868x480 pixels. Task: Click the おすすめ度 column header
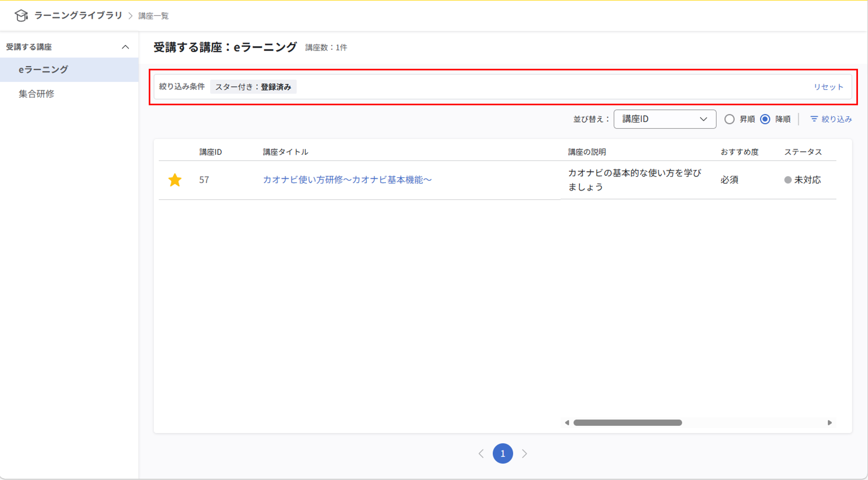pos(739,152)
